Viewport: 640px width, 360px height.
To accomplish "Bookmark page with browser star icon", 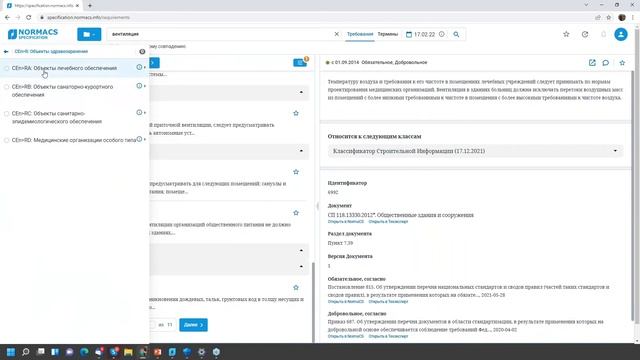I will [609, 17].
